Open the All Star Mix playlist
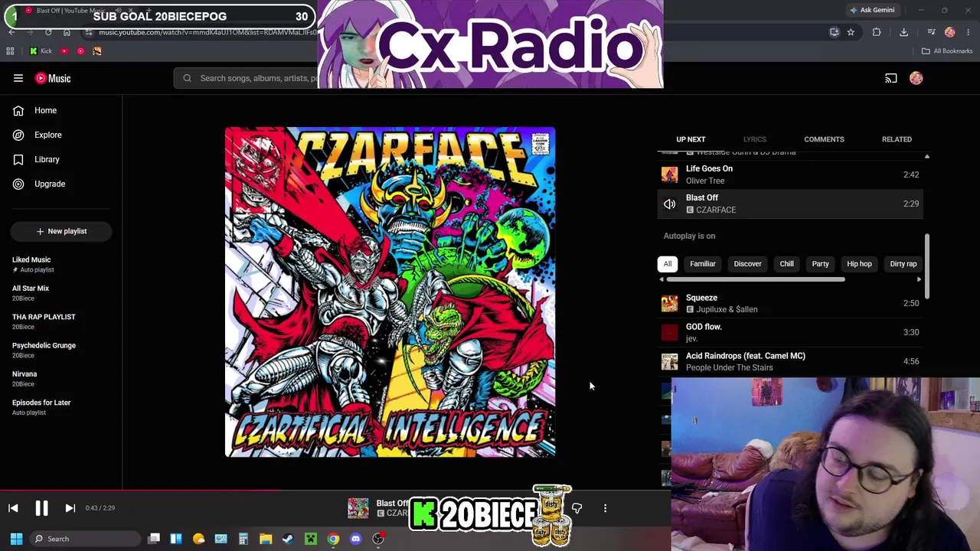 pos(61,293)
